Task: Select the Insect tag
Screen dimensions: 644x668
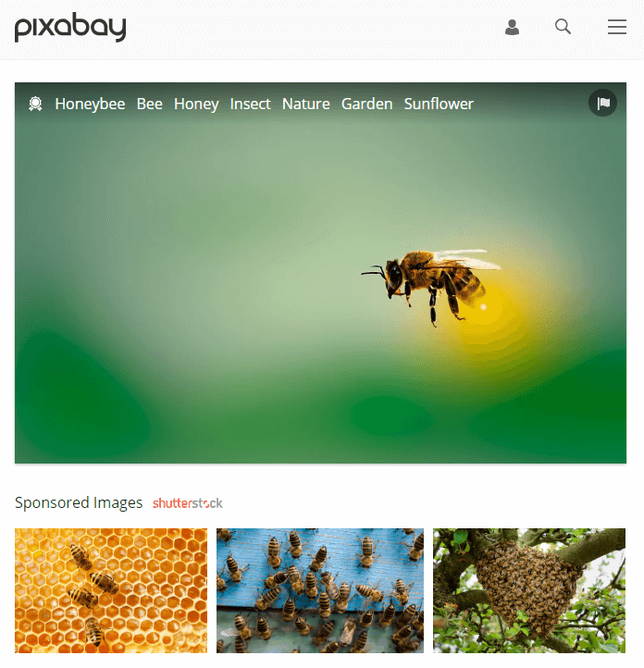Action: (x=250, y=104)
